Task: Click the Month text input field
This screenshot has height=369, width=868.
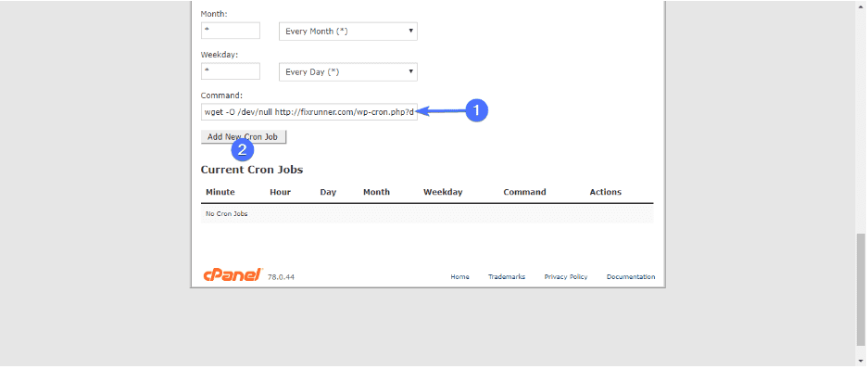Action: pyautogui.click(x=231, y=31)
